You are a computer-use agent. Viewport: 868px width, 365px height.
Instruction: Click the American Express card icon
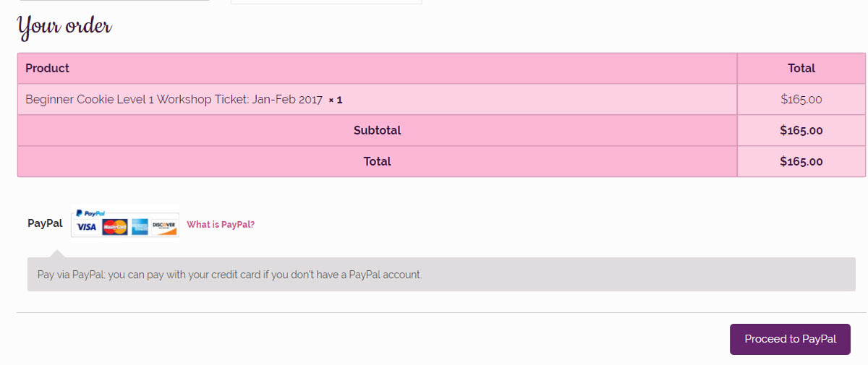pos(140,227)
